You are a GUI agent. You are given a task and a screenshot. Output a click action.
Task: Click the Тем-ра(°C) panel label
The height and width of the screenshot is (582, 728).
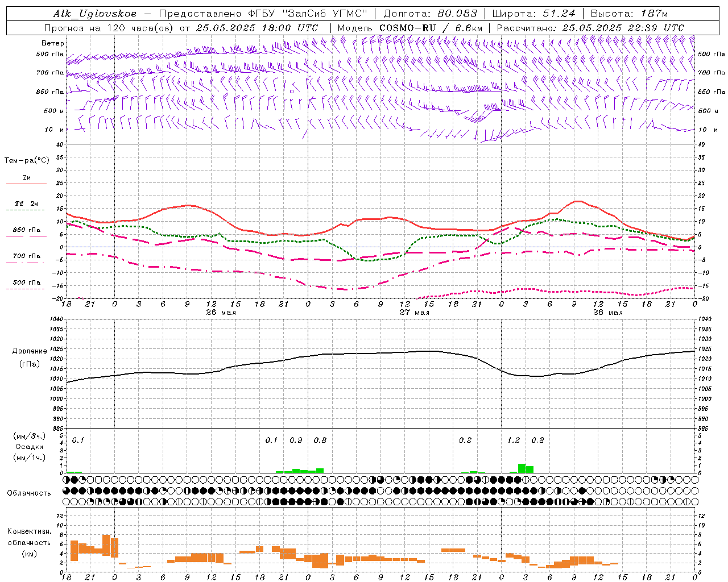[27, 161]
